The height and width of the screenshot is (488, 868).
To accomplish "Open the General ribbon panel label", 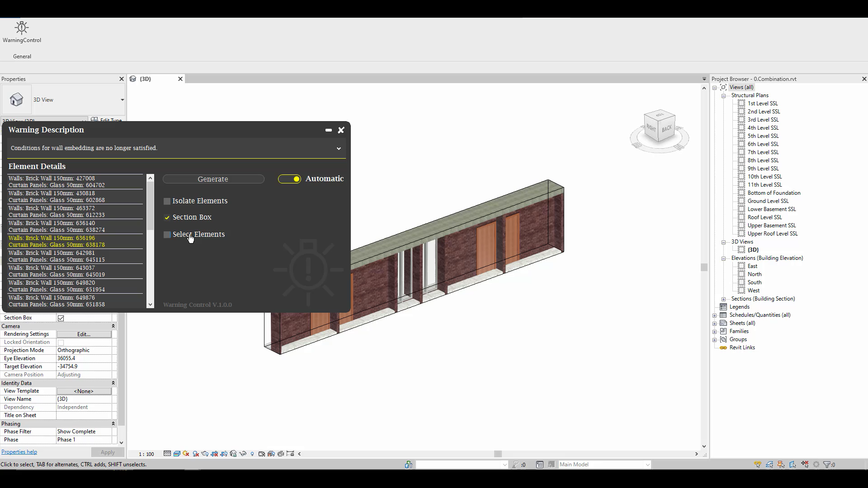I will [x=22, y=56].
